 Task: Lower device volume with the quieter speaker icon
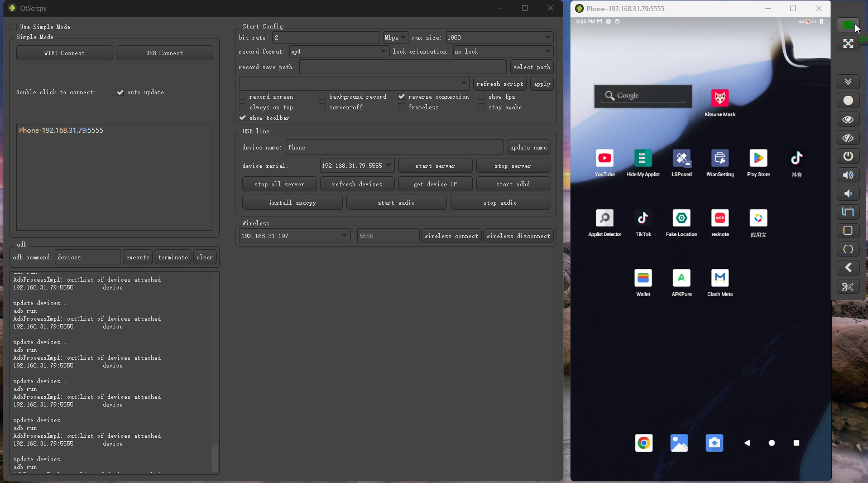(848, 194)
